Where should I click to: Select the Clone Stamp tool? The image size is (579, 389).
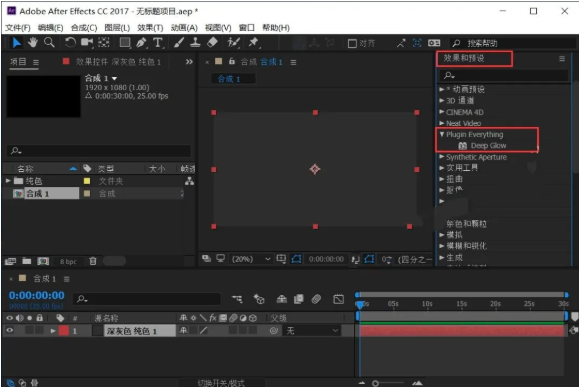coord(195,43)
